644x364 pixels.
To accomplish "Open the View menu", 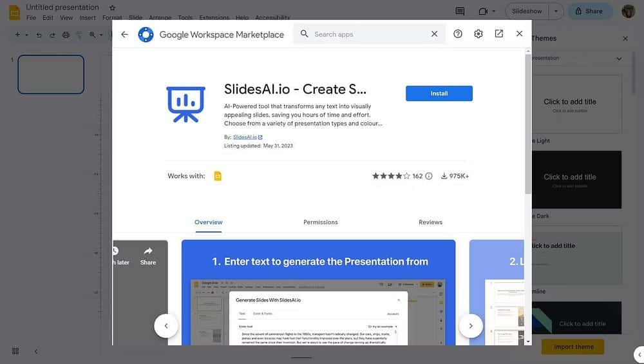I will [x=66, y=17].
